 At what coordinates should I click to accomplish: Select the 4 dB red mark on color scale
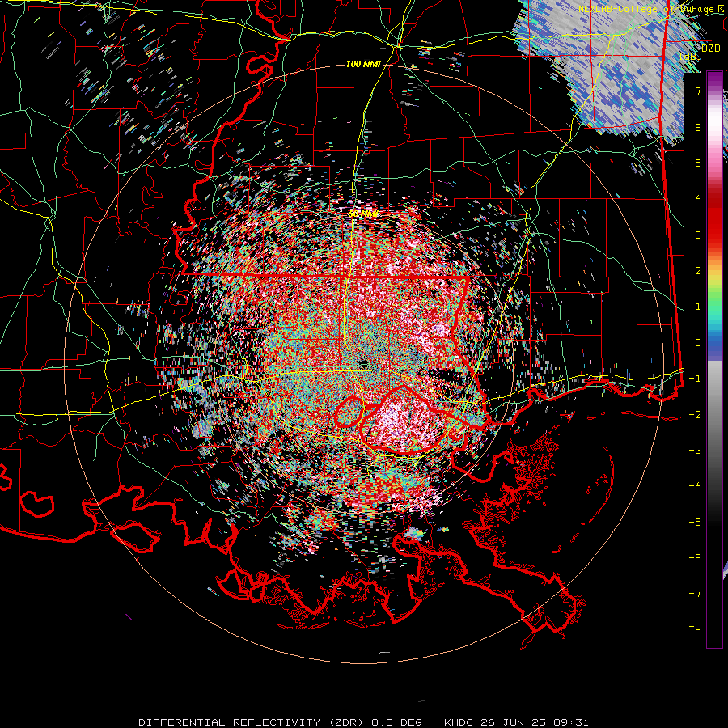pos(698,199)
